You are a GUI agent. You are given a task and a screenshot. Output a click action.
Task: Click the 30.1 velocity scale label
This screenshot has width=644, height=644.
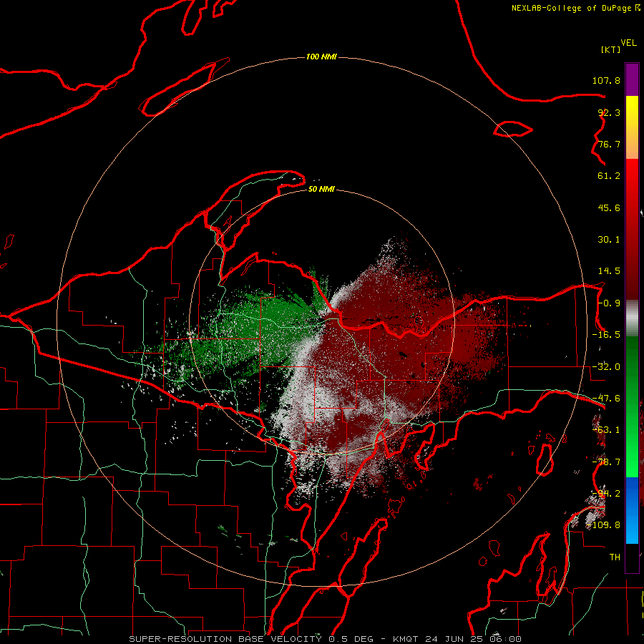[609, 240]
